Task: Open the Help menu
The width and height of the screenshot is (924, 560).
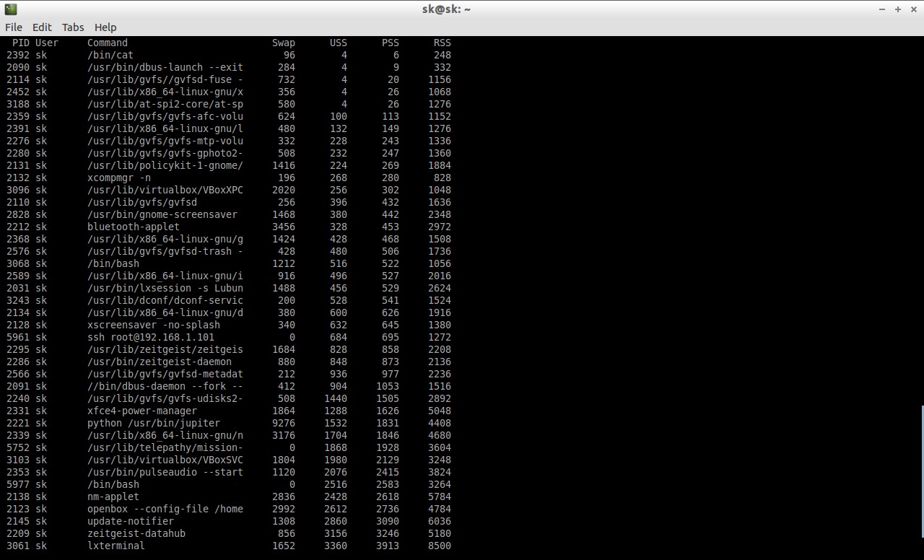Action: pyautogui.click(x=105, y=27)
